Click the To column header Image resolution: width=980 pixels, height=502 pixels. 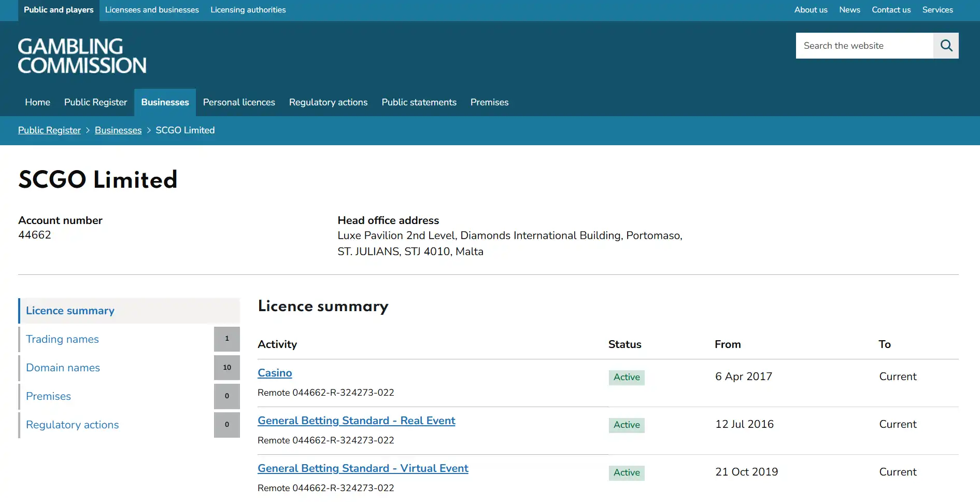click(x=885, y=344)
